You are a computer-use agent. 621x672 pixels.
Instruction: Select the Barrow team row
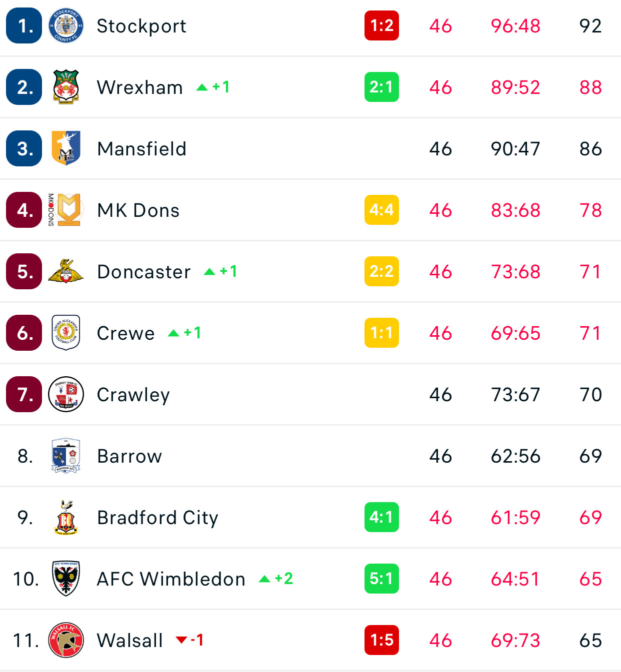(x=310, y=456)
